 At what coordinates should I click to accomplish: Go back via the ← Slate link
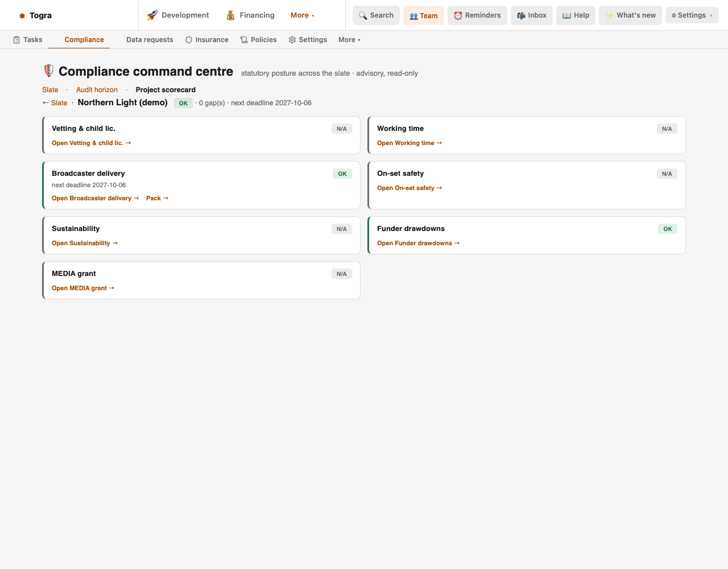55,103
